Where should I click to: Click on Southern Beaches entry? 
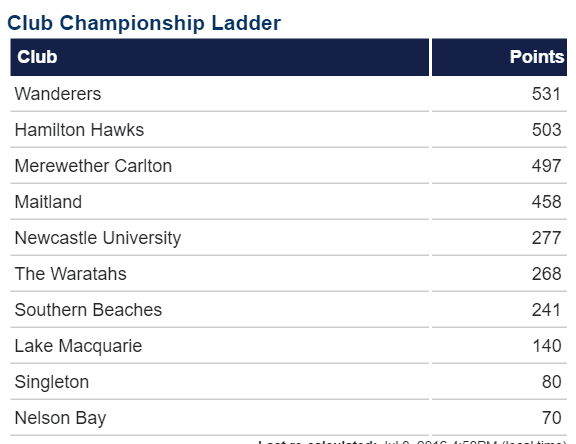[x=88, y=310]
